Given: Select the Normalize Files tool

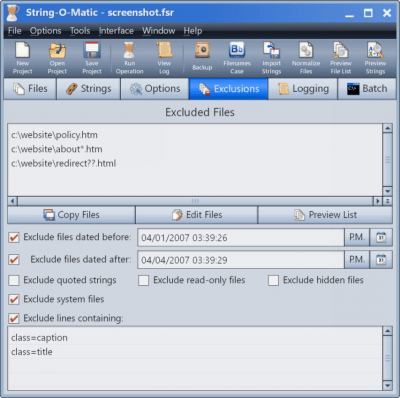Looking at the screenshot, I should (x=306, y=58).
